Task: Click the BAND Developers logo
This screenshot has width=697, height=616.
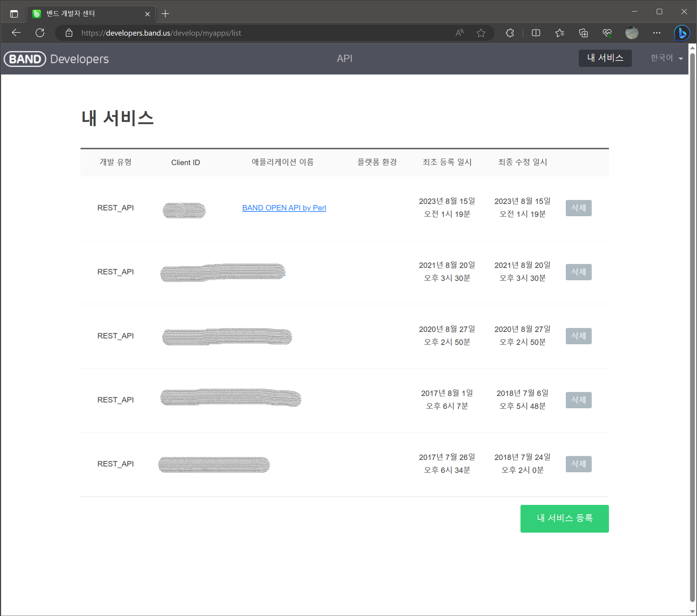Action: tap(56, 59)
